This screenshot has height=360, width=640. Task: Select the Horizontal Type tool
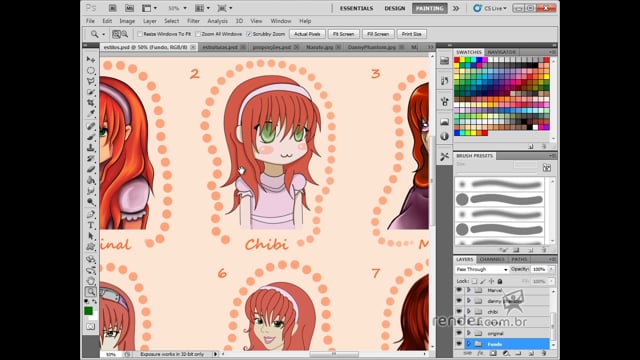[x=91, y=225]
